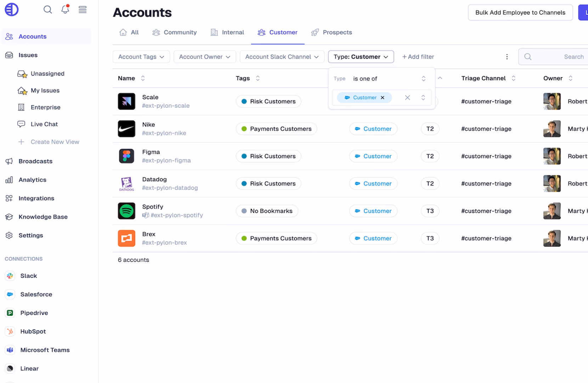Screen dimensions: 588x383
Task: Open the search magnifier in sidebar header
Action: point(48,10)
